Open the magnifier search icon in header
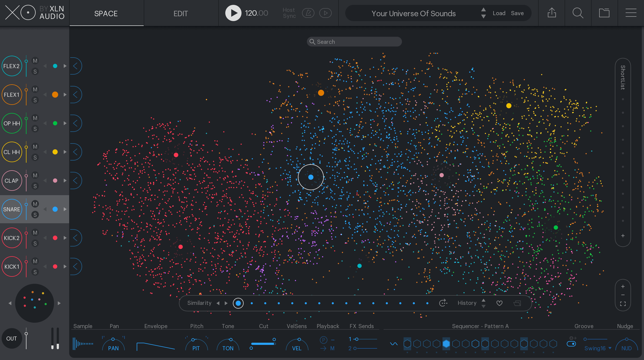Image resolution: width=644 pixels, height=360 pixels. tap(578, 13)
